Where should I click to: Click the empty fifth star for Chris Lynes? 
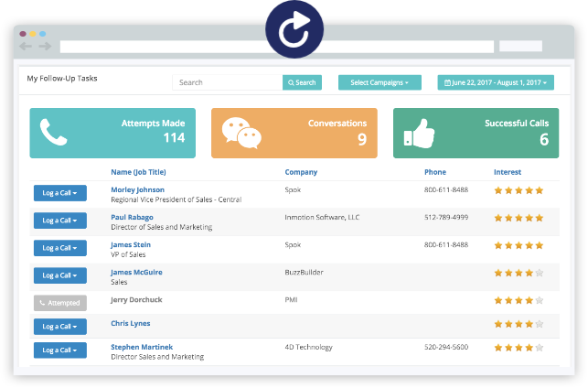pos(540,324)
